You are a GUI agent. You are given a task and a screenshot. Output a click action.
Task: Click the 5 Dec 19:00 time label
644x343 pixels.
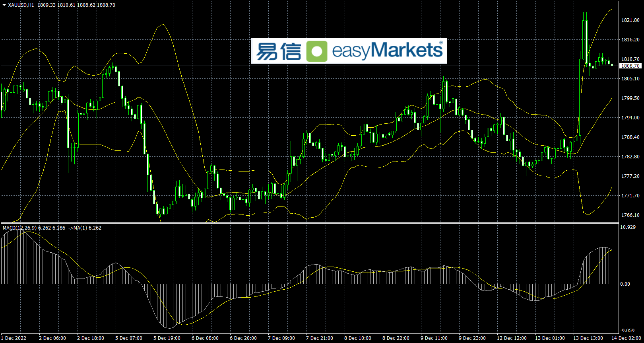tap(167, 338)
